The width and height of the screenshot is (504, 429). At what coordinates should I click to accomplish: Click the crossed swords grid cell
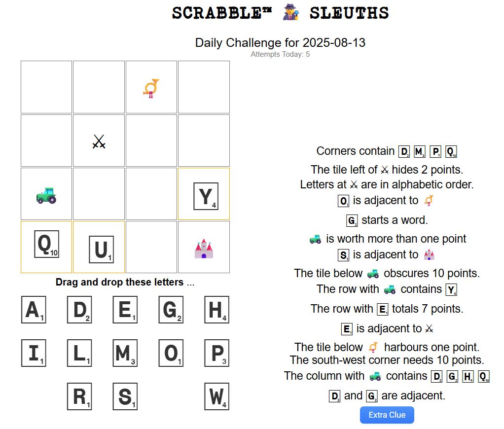click(99, 141)
